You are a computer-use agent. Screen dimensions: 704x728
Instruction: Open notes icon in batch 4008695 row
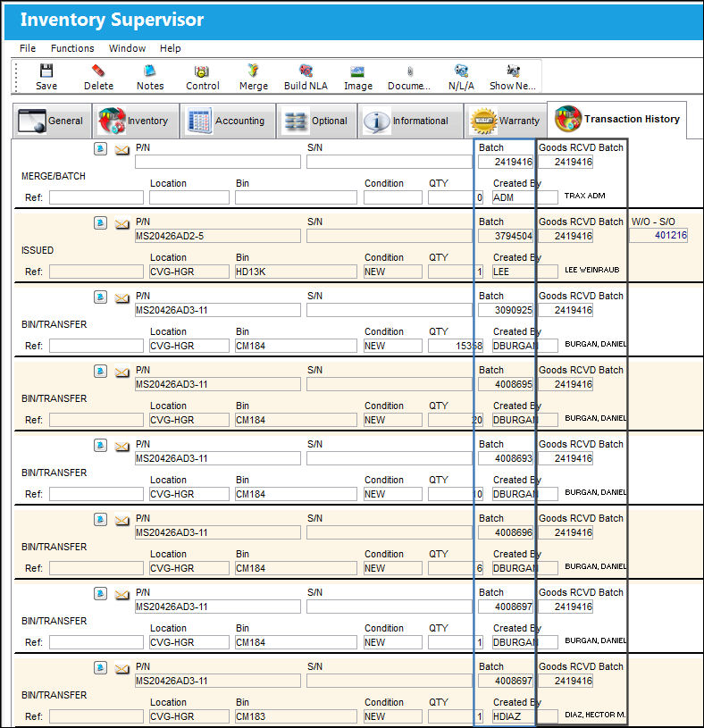click(x=100, y=371)
